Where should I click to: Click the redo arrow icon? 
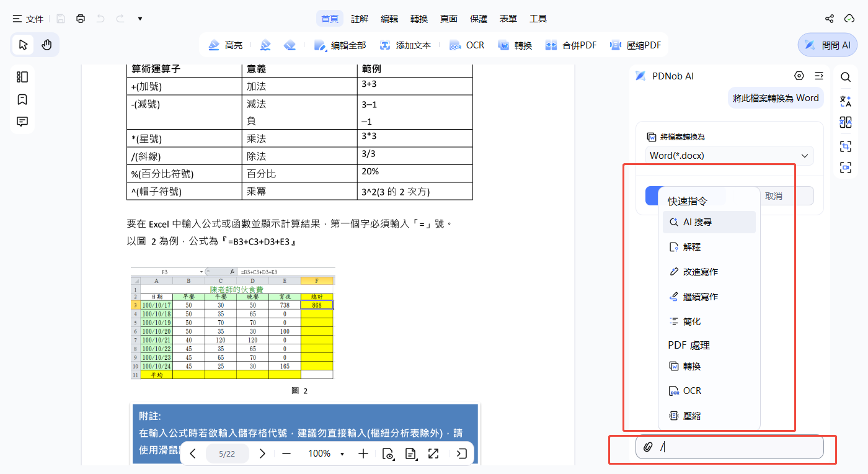tap(120, 19)
